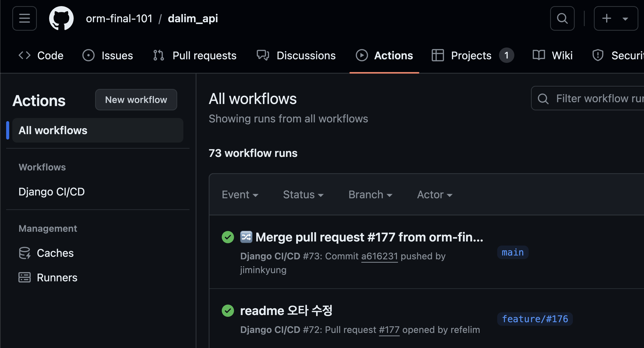
Task: Open the Code tab
Action: click(41, 55)
